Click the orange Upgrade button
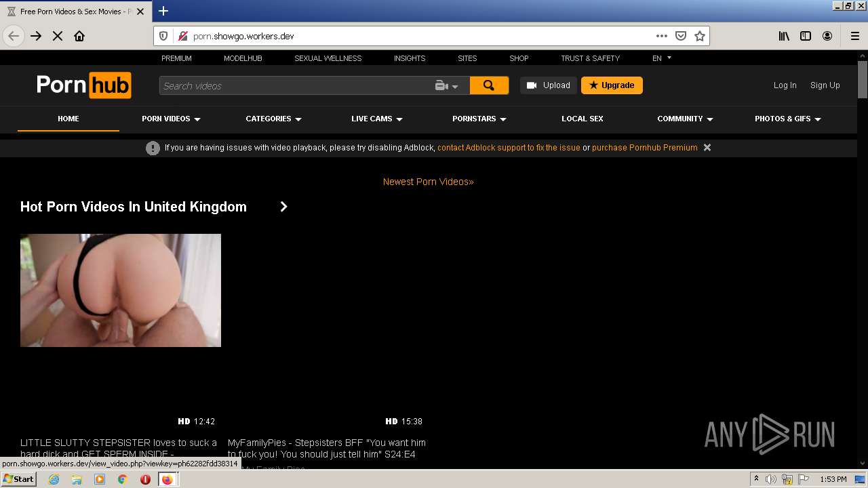The height and width of the screenshot is (488, 868). click(612, 85)
